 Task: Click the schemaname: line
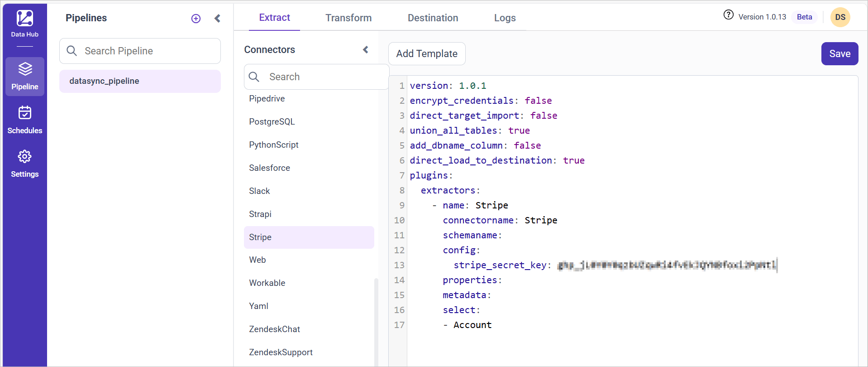click(x=472, y=235)
